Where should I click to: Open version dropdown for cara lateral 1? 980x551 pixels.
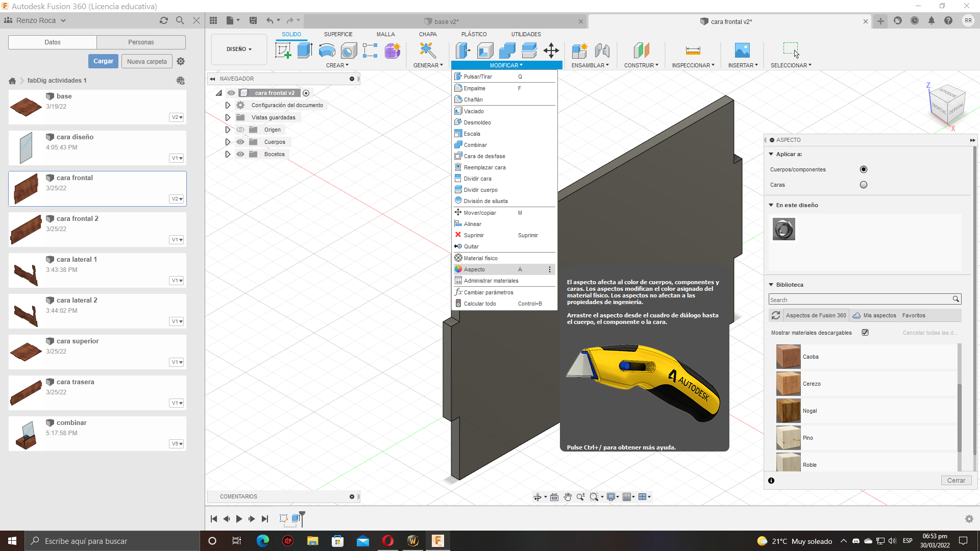pos(177,281)
